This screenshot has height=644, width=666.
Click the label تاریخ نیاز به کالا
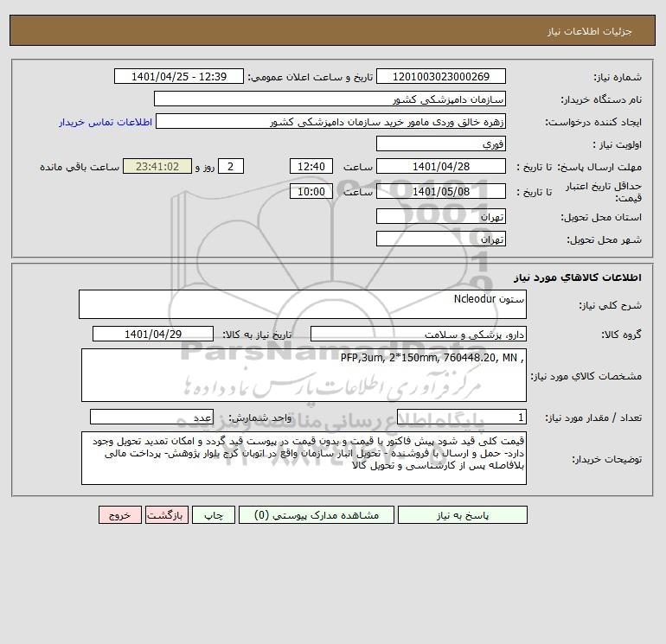257,335
